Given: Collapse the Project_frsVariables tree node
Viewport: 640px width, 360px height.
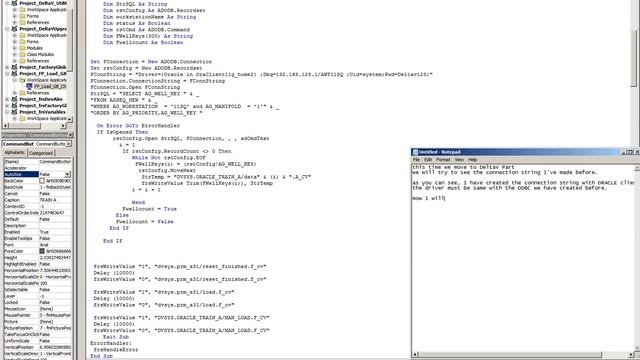Looking at the screenshot, I should click(7, 112).
